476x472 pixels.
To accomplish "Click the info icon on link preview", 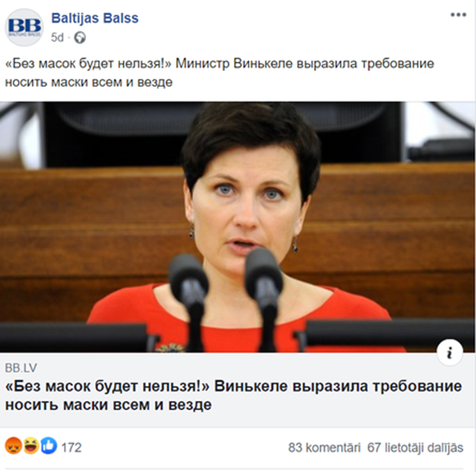I will (x=450, y=352).
